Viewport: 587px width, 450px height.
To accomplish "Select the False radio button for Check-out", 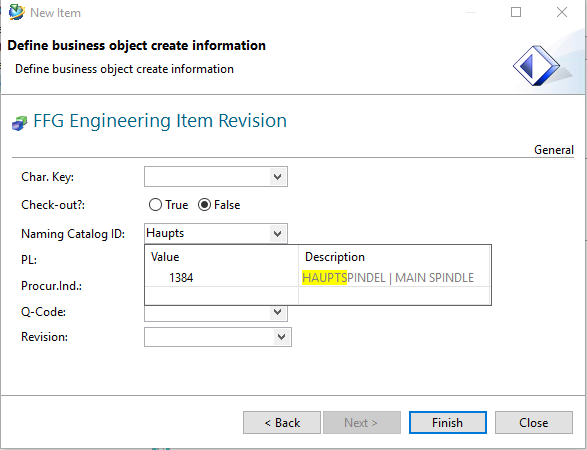I will tap(204, 205).
